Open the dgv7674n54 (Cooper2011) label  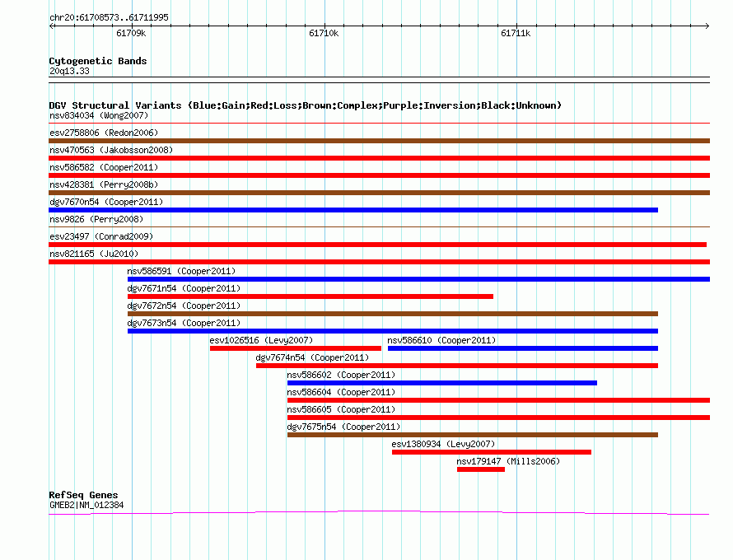click(312, 357)
